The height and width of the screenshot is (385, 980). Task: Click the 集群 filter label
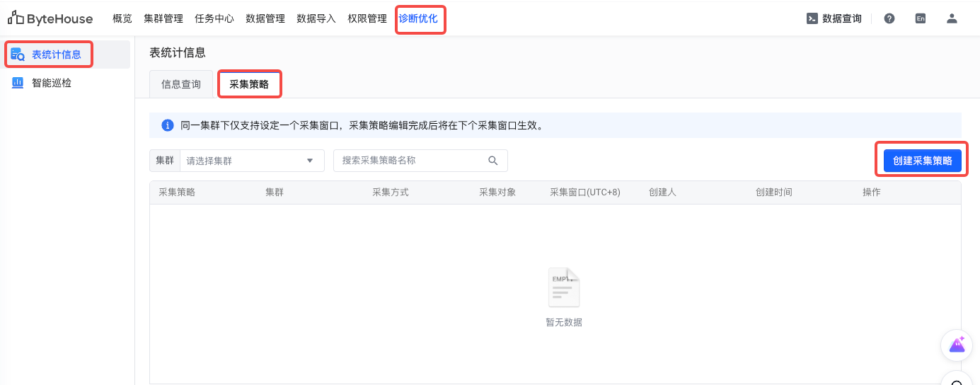165,161
